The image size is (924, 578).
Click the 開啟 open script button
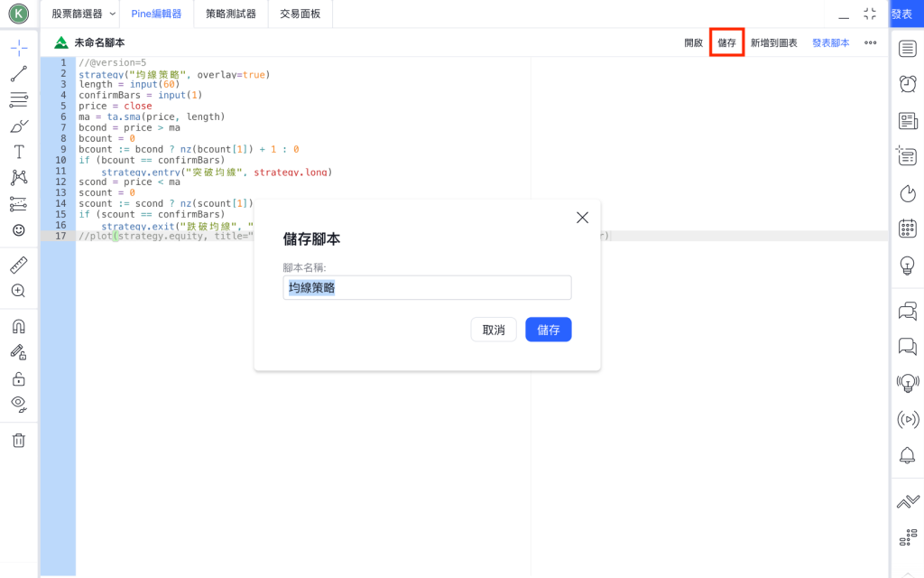(694, 42)
